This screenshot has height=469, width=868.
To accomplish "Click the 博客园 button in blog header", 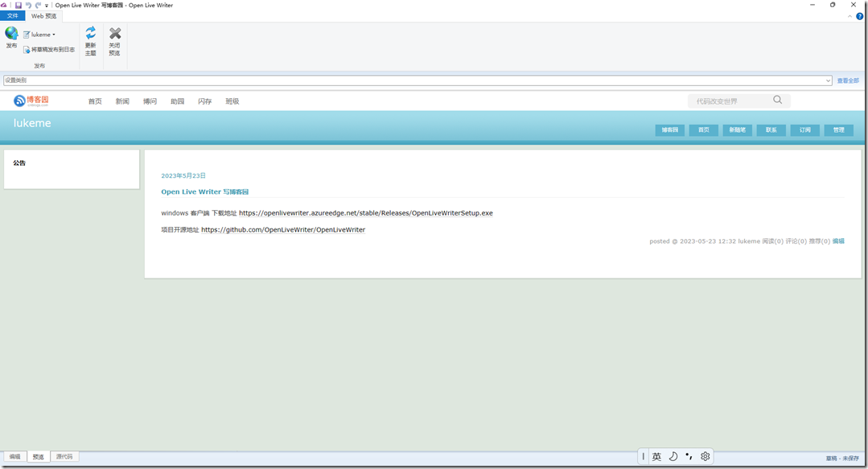I will (670, 130).
